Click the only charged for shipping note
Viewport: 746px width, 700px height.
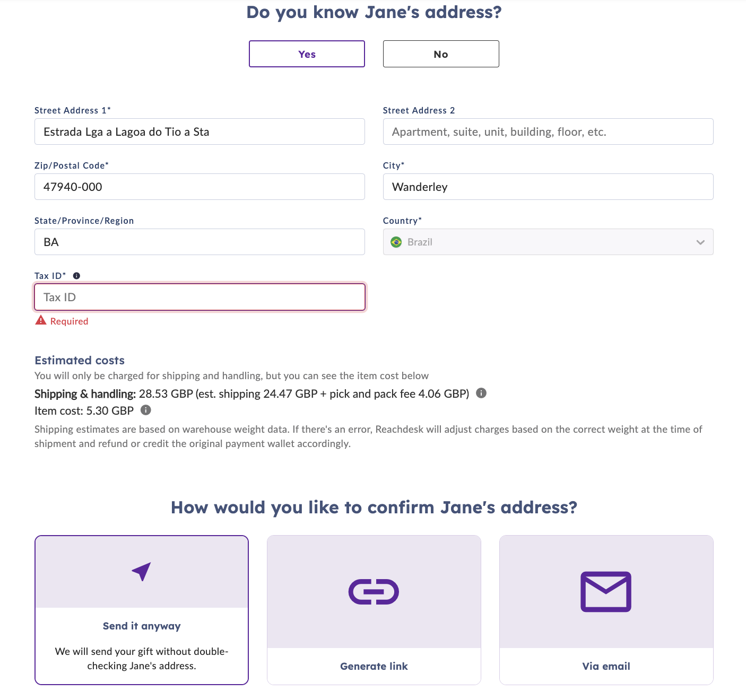(x=231, y=376)
